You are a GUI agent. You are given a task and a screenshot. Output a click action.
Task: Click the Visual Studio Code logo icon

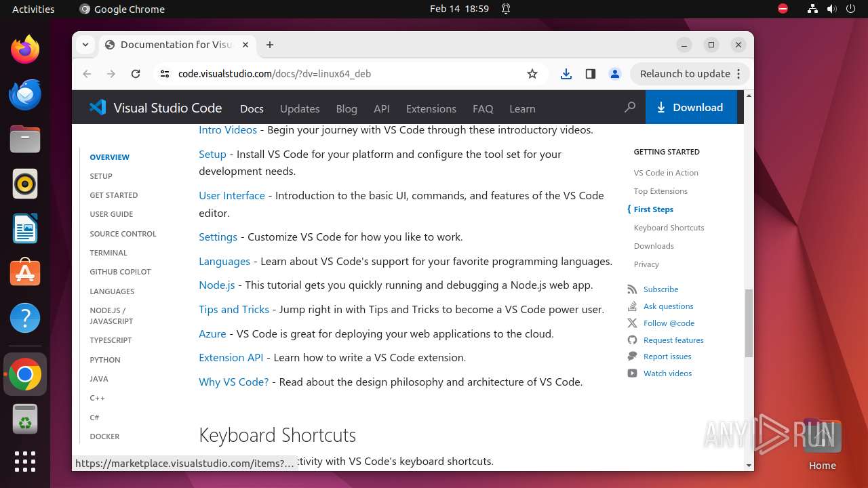point(98,108)
